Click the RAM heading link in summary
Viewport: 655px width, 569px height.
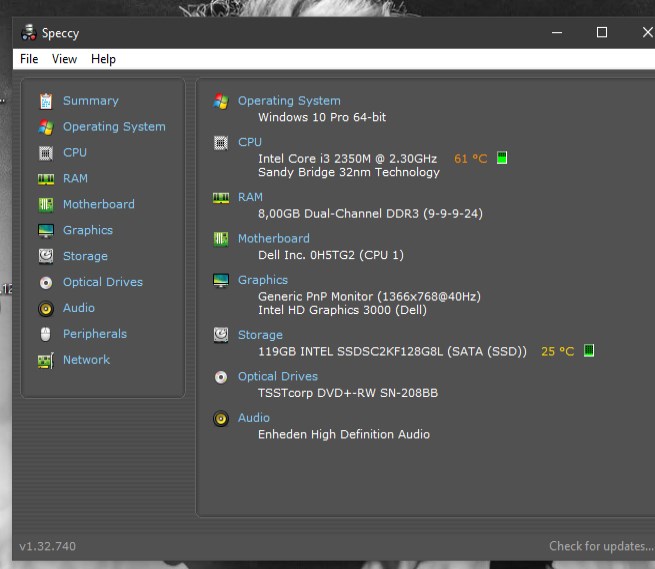(250, 197)
